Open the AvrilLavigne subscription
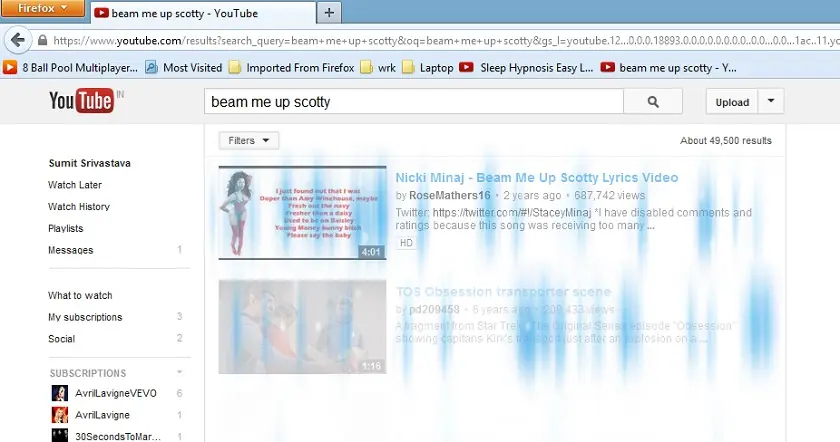Viewport: 840px width, 442px height. click(x=102, y=415)
